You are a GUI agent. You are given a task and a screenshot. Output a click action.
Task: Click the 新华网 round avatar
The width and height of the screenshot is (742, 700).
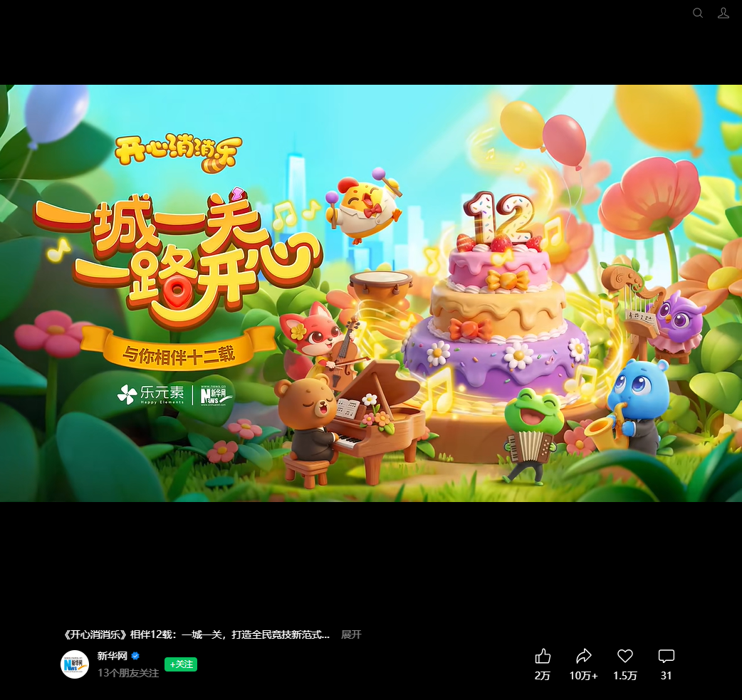coord(75,664)
